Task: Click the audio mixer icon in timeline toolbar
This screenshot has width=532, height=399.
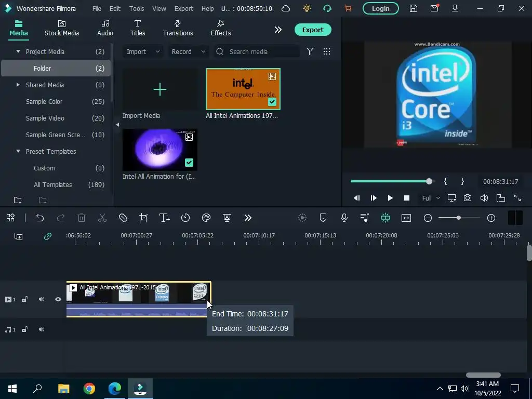Action: coord(364,218)
